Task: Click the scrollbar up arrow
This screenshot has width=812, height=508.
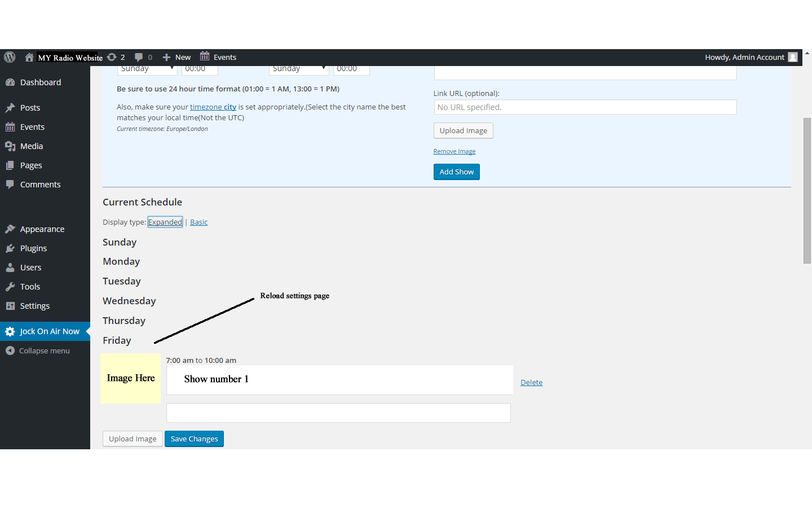Action: coord(807,54)
